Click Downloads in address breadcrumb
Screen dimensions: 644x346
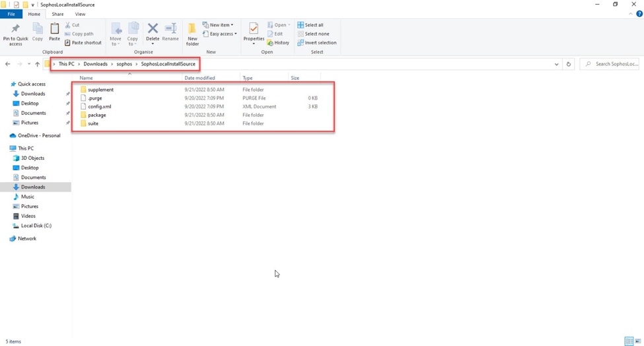[95, 64]
